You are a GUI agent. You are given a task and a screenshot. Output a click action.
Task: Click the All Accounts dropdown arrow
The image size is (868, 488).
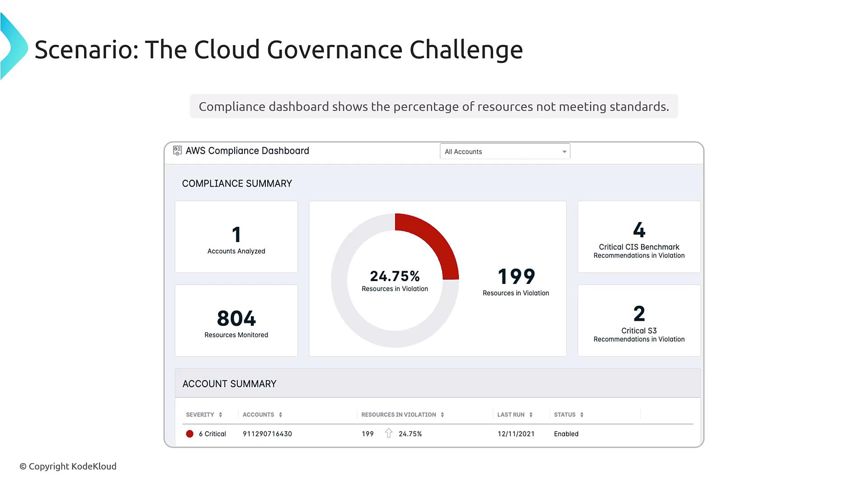[x=564, y=152]
